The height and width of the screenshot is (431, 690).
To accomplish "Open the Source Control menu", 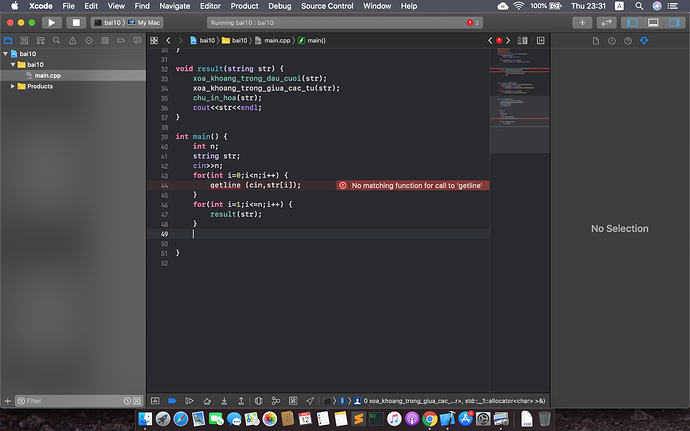I will pyautogui.click(x=327, y=6).
